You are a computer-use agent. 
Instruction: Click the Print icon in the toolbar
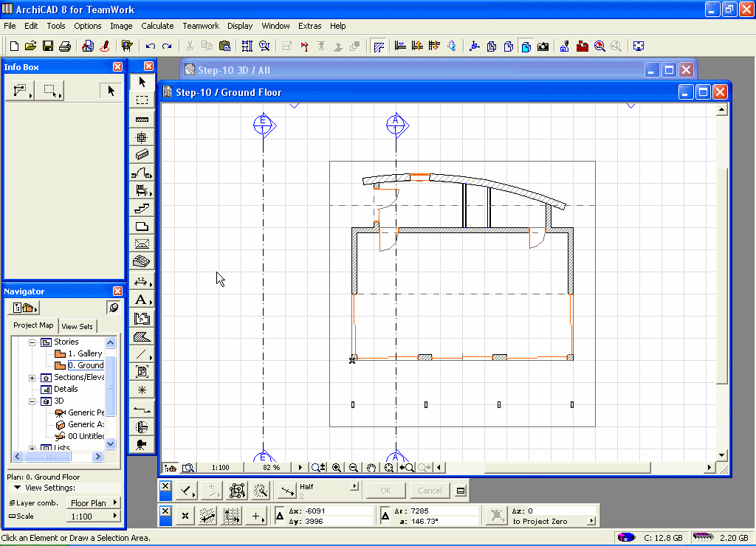(65, 46)
